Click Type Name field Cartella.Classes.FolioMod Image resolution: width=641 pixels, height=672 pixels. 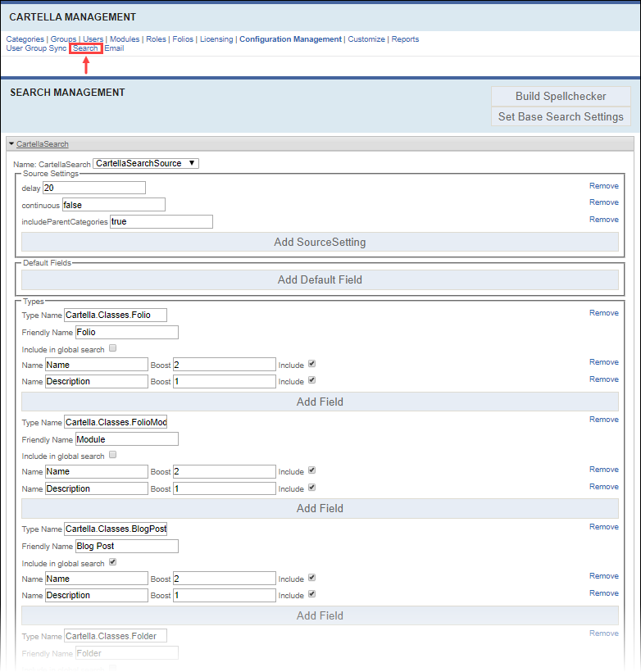tap(116, 422)
